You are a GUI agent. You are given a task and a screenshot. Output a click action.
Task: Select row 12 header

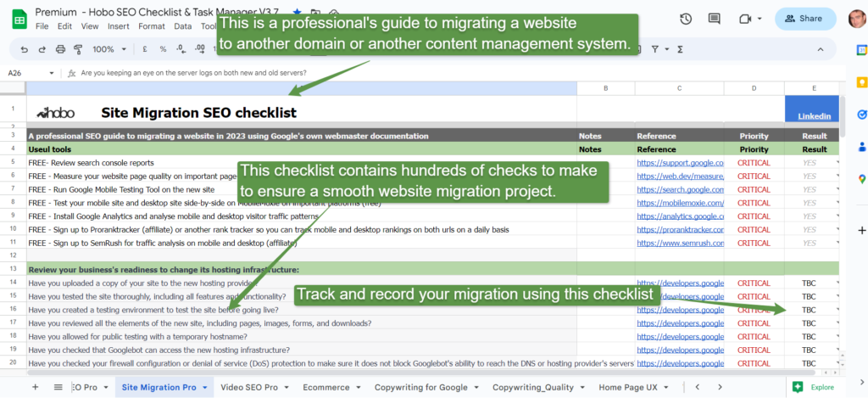pos(13,256)
